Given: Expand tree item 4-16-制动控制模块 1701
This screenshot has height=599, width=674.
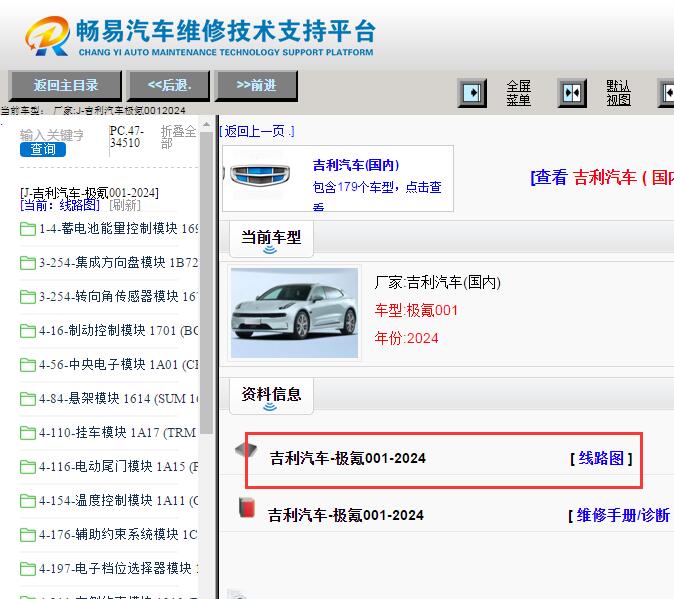Looking at the screenshot, I should [119, 330].
